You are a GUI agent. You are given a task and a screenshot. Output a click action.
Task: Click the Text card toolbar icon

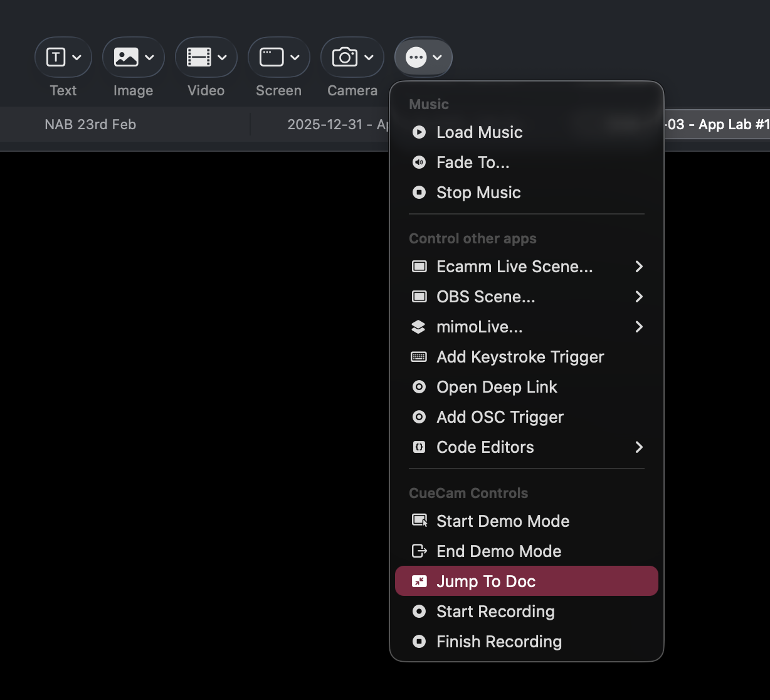click(x=56, y=58)
